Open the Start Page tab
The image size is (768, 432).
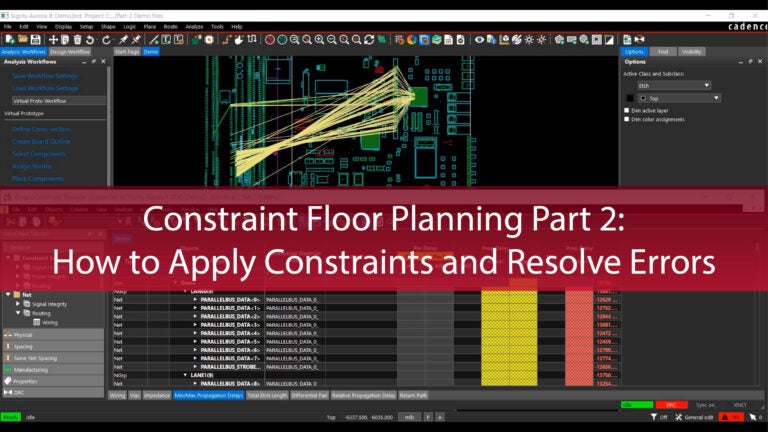point(127,52)
